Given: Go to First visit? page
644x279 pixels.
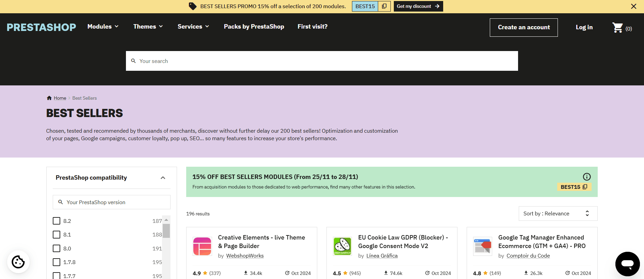Looking at the screenshot, I should pyautogui.click(x=312, y=27).
